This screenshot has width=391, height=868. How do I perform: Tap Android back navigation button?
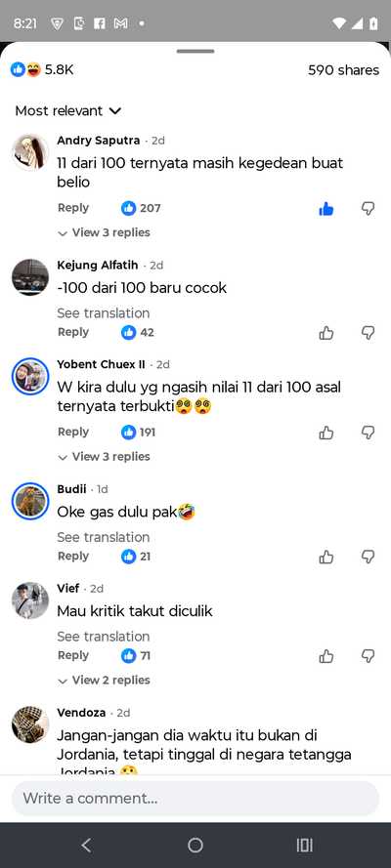pyautogui.click(x=86, y=845)
